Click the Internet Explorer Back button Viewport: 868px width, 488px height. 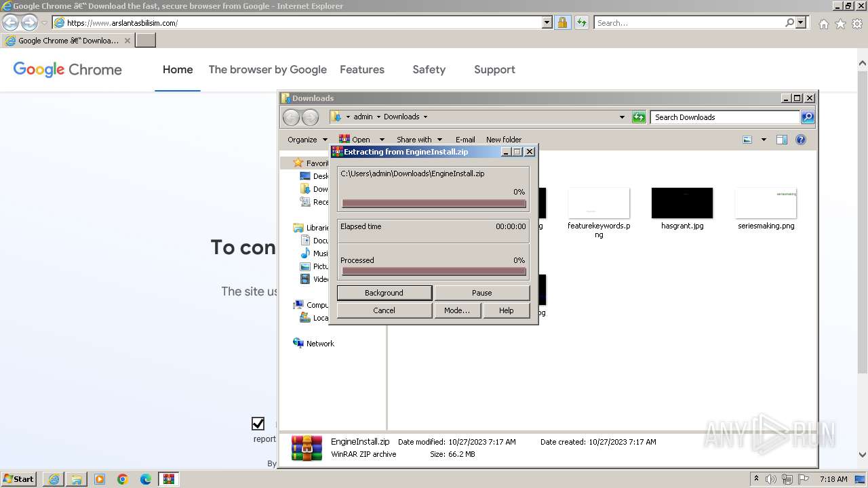[x=10, y=22]
